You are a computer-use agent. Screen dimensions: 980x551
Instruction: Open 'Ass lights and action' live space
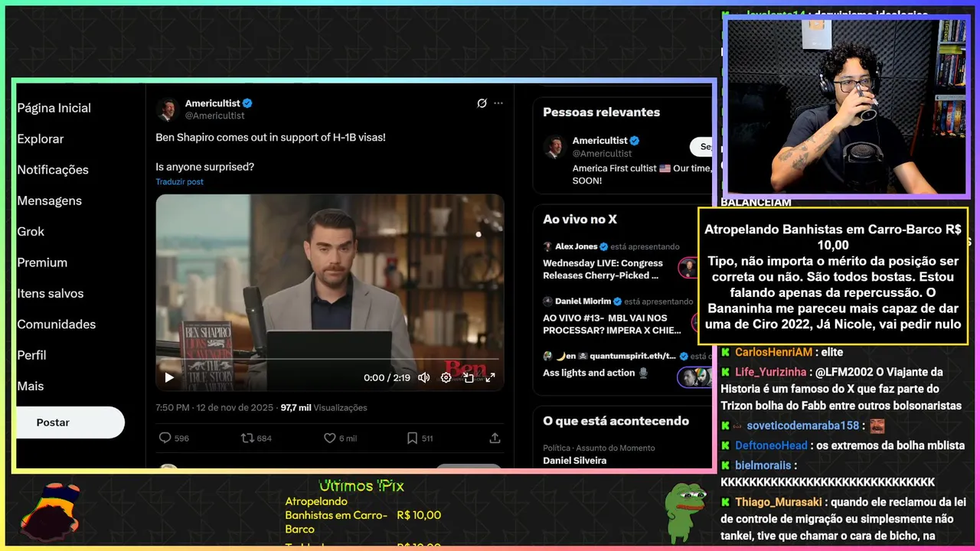pyautogui.click(x=596, y=373)
